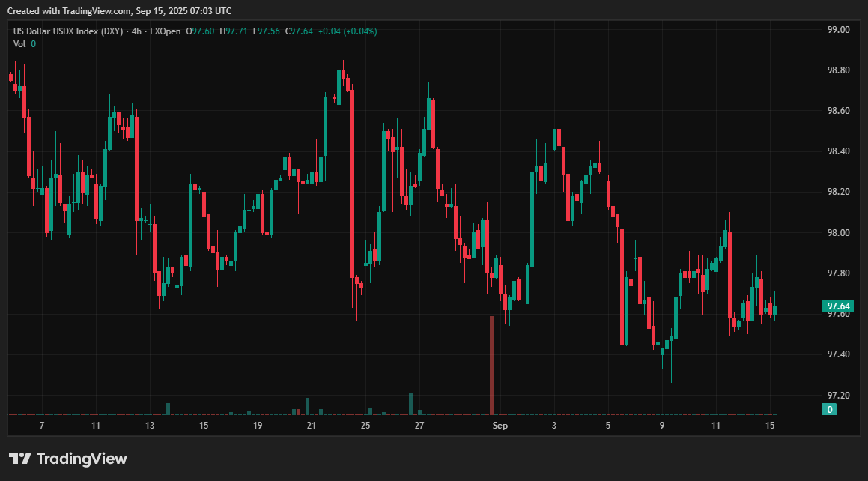868x481 pixels.
Task: Click the tall red volume spike bar
Action: pos(491,366)
